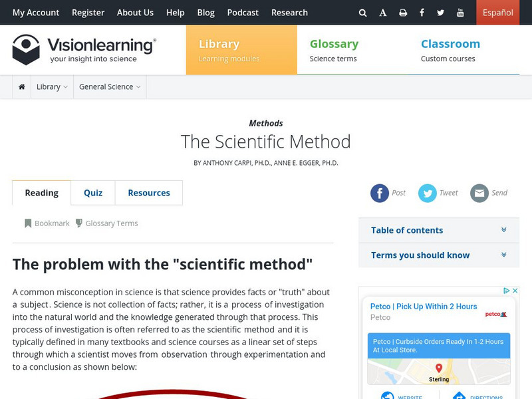Open the Twitter icon in top bar

coord(441,13)
